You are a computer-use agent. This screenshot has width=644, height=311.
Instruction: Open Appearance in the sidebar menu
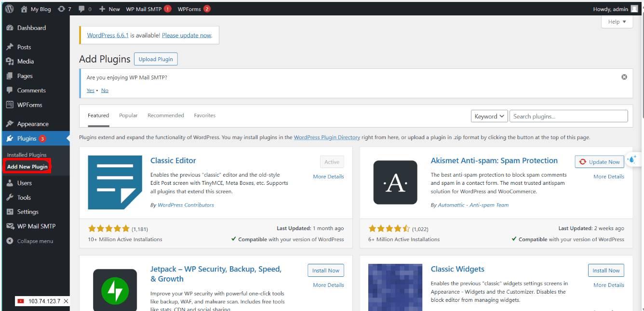(33, 124)
